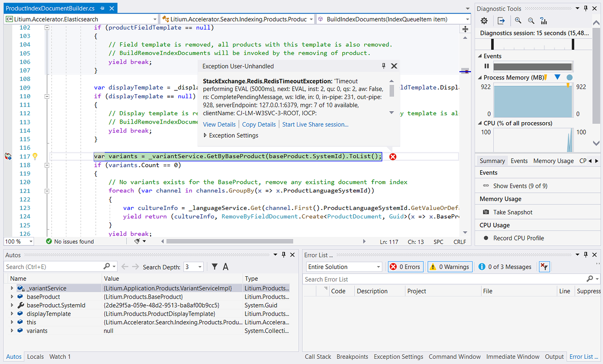The height and width of the screenshot is (364, 603).
Task: Switch to the Locals tab
Action: (35, 357)
